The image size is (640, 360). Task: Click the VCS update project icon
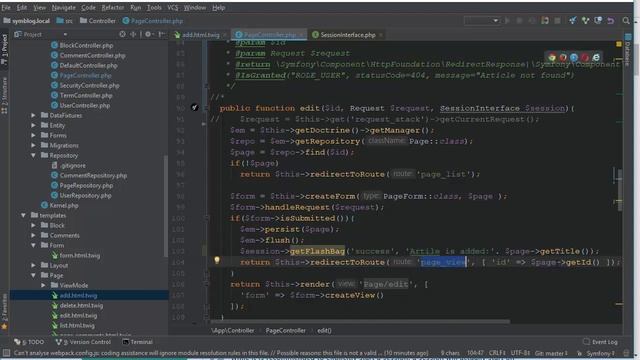coord(573,20)
